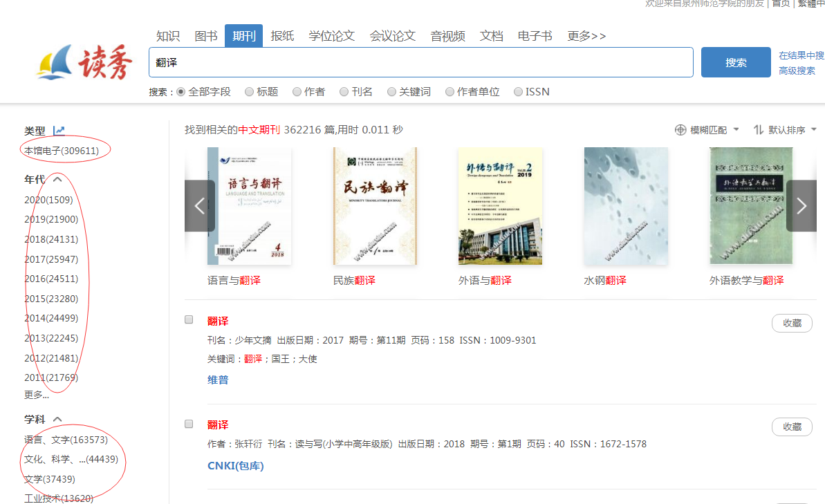Show next journals with right carousel arrow

(801, 206)
